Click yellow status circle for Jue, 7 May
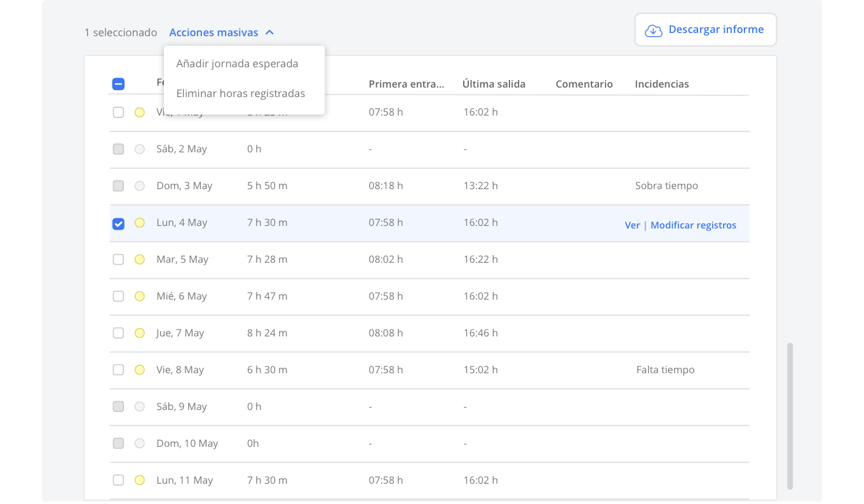This screenshot has width=864, height=504. tap(140, 333)
